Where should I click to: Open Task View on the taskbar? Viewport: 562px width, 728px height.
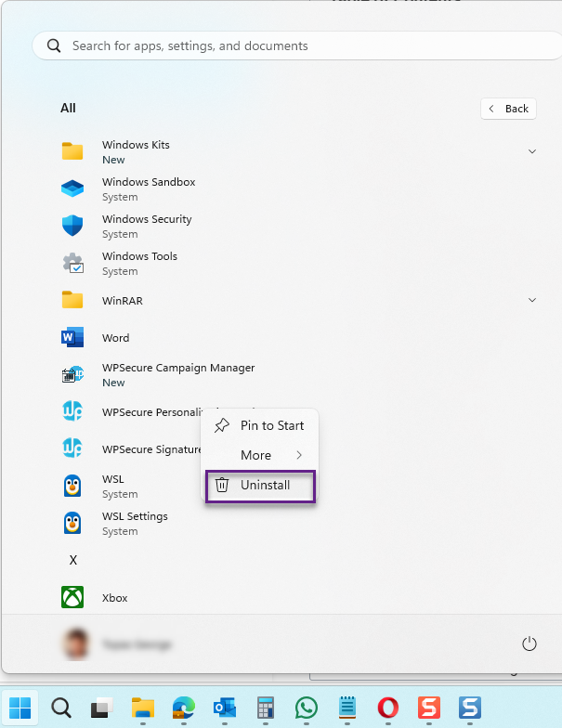102,708
